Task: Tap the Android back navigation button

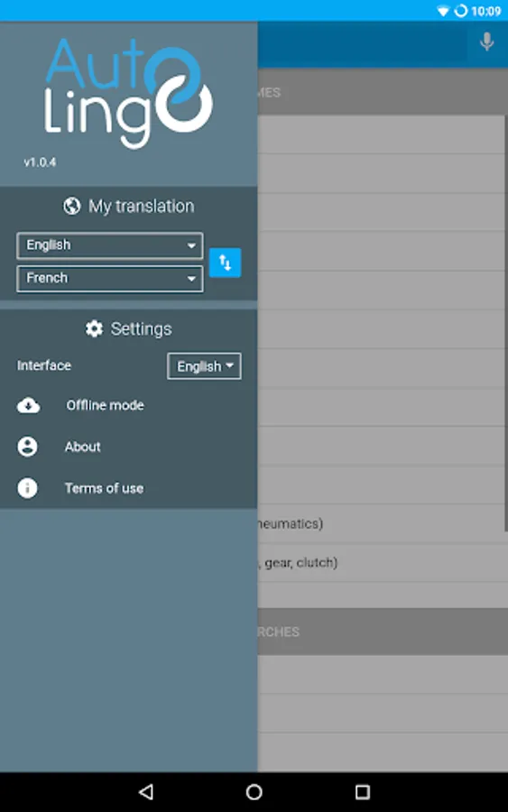Action: (x=146, y=791)
